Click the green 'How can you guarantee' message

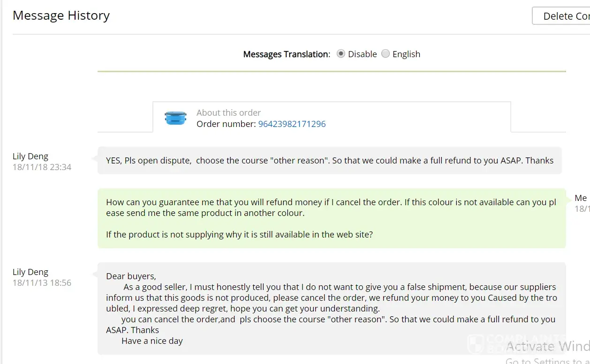tap(331, 218)
